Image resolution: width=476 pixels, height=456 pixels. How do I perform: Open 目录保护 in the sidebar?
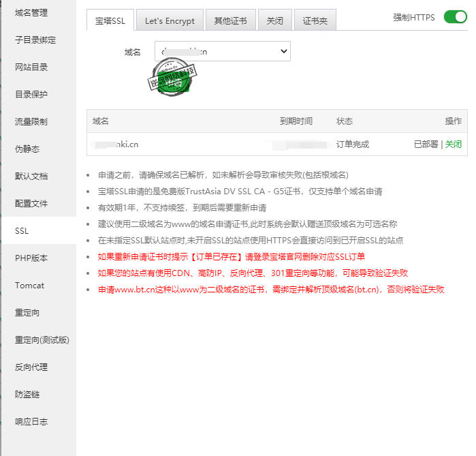pos(31,95)
